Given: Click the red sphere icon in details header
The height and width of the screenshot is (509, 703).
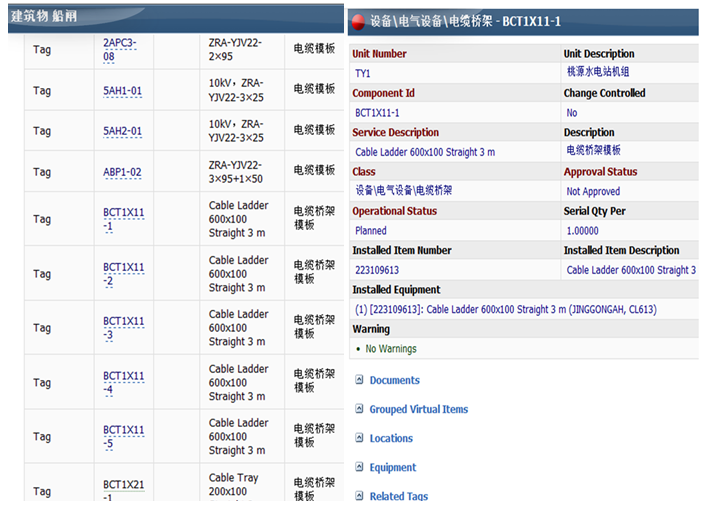Looking at the screenshot, I should [358, 21].
